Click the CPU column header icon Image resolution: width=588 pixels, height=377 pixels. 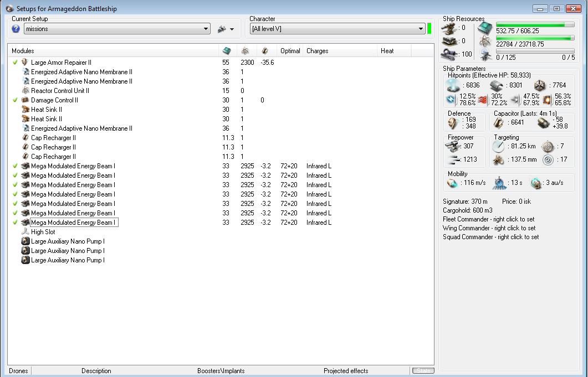coord(227,51)
